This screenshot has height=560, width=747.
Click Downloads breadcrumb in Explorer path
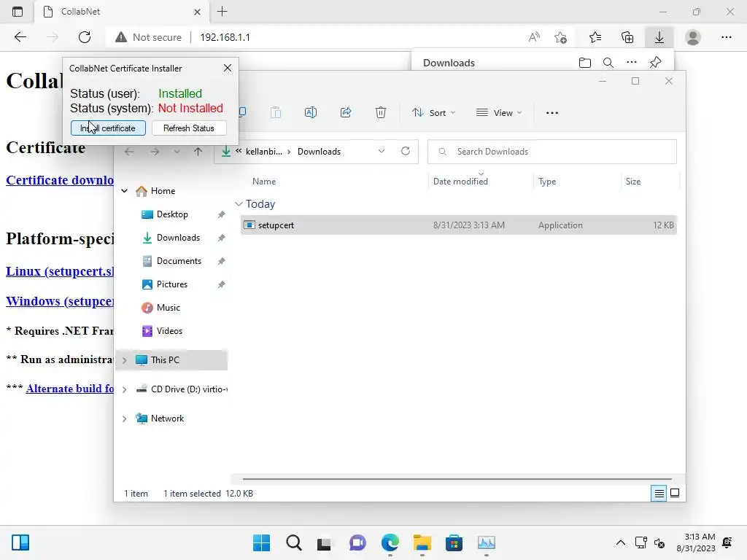pos(320,152)
